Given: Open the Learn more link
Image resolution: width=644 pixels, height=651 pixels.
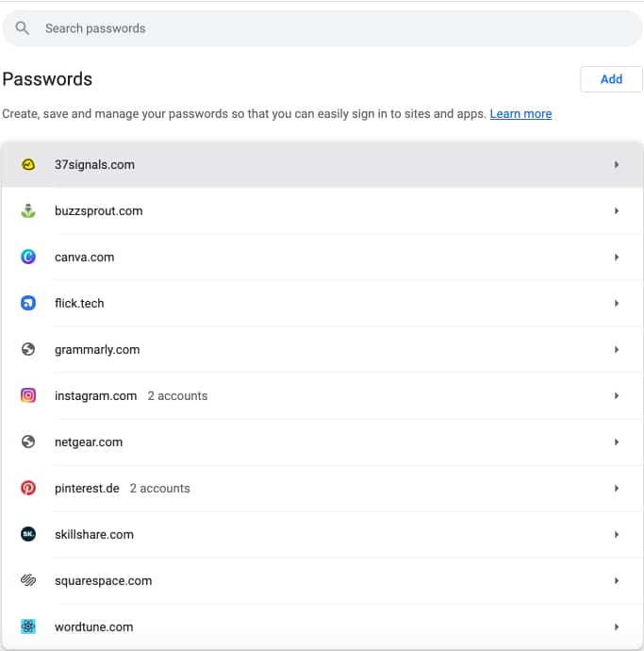Looking at the screenshot, I should point(520,114).
